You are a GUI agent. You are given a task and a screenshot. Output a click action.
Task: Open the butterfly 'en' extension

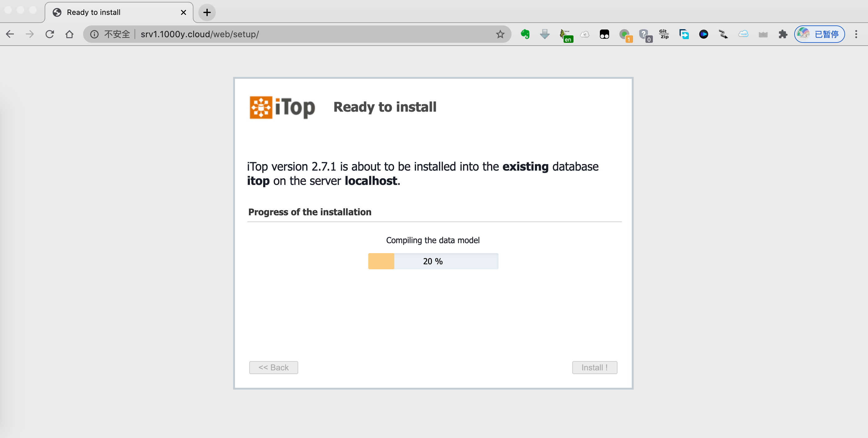click(565, 35)
